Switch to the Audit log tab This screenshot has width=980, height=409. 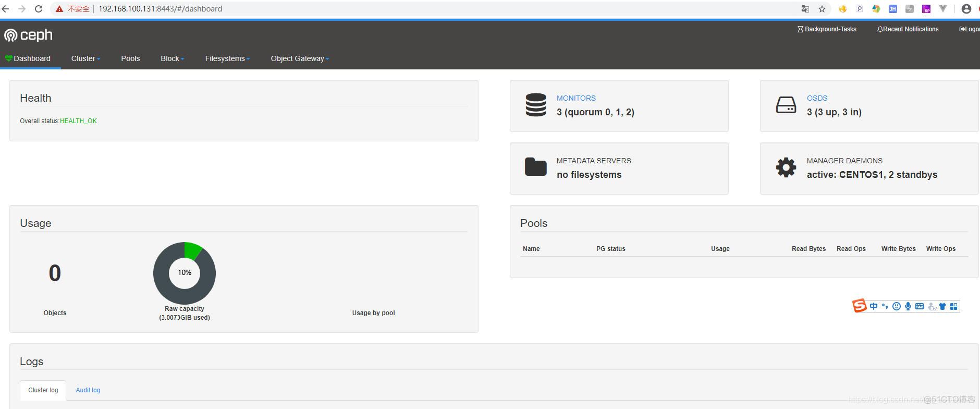[x=88, y=390]
